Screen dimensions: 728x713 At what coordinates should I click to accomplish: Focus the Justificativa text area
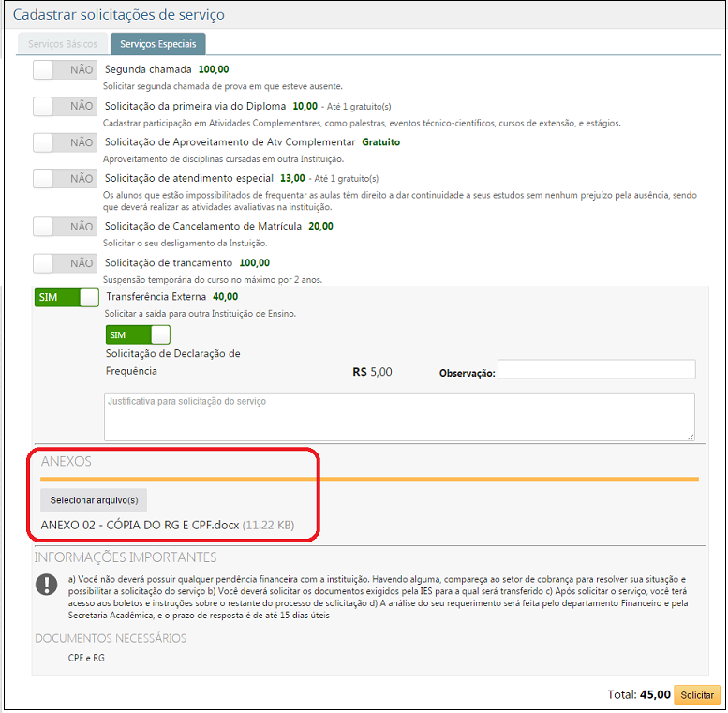pyautogui.click(x=398, y=416)
